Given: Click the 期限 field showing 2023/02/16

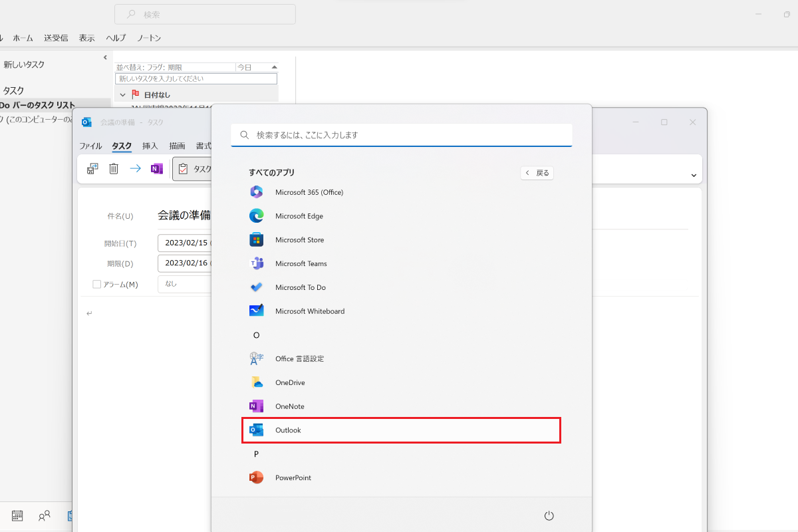Looking at the screenshot, I should coord(184,263).
